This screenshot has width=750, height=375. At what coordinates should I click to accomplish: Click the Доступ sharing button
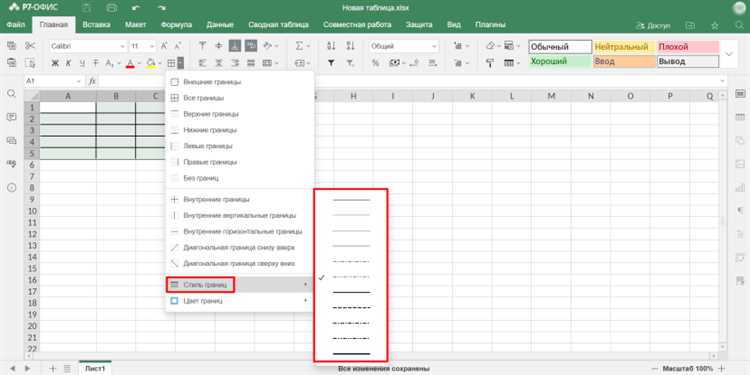coord(653,25)
